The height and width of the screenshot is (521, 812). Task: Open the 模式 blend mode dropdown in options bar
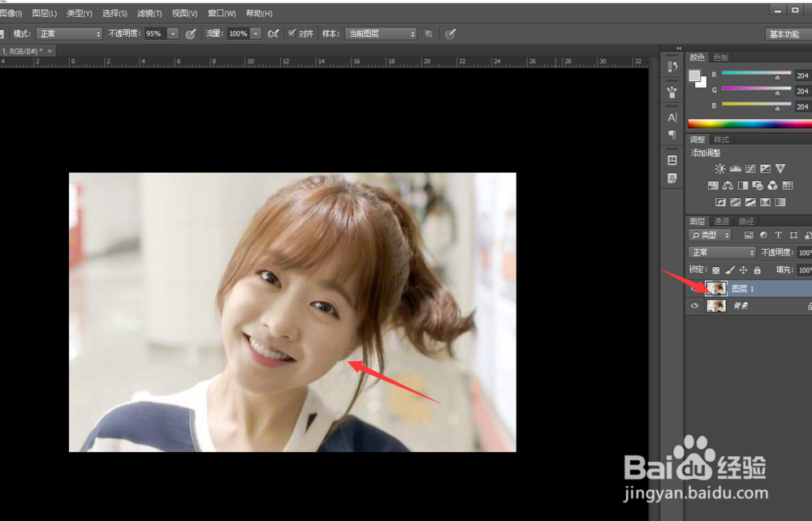click(x=69, y=33)
